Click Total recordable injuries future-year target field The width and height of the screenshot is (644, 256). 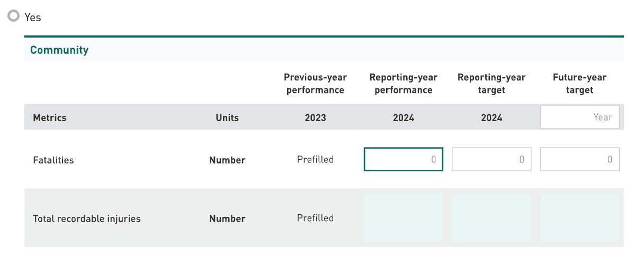(x=579, y=218)
